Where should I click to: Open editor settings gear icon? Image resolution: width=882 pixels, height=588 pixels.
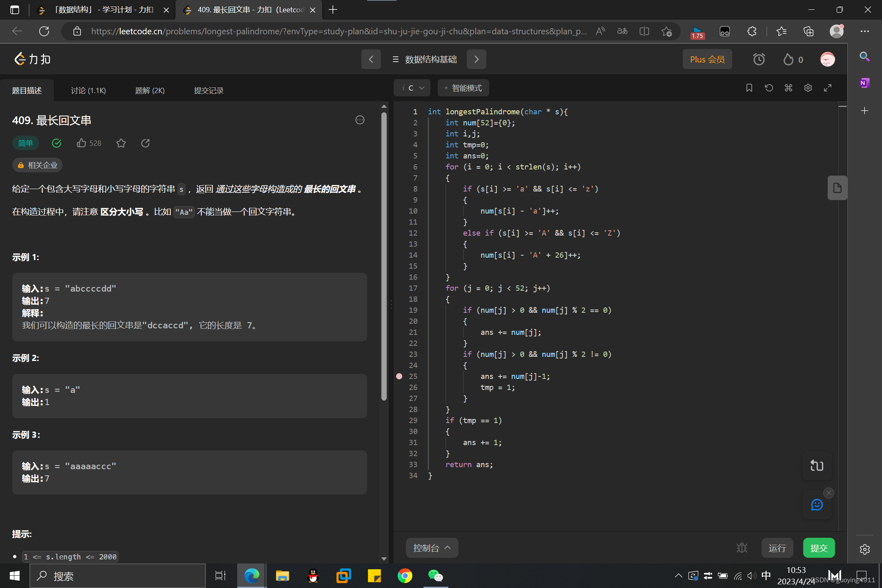808,88
